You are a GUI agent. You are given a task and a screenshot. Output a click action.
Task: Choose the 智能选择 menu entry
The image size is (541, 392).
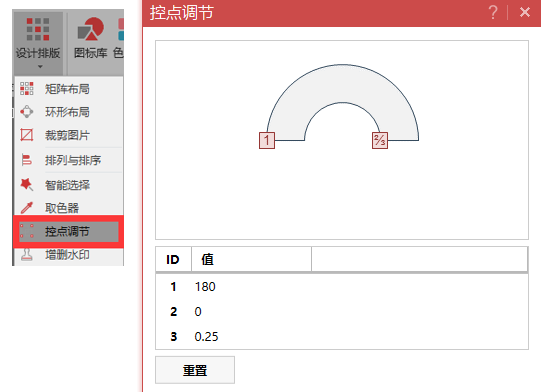coord(67,185)
